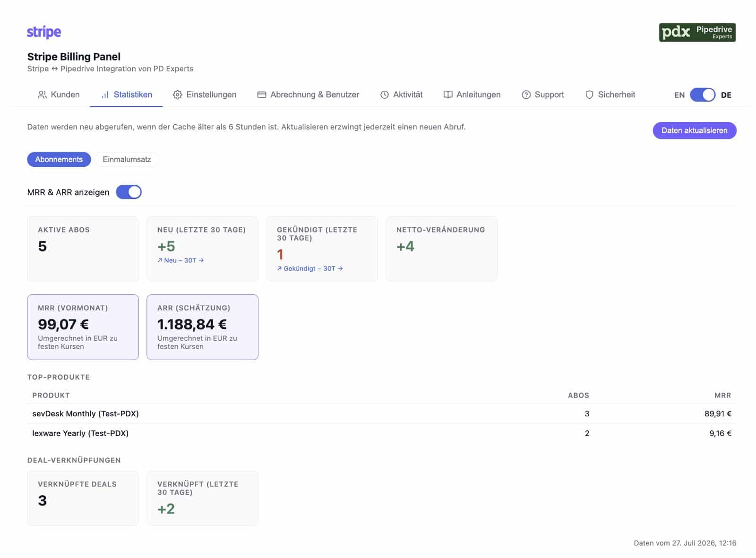Click the Aktive Abos card
The height and width of the screenshot is (558, 756).
(x=83, y=249)
